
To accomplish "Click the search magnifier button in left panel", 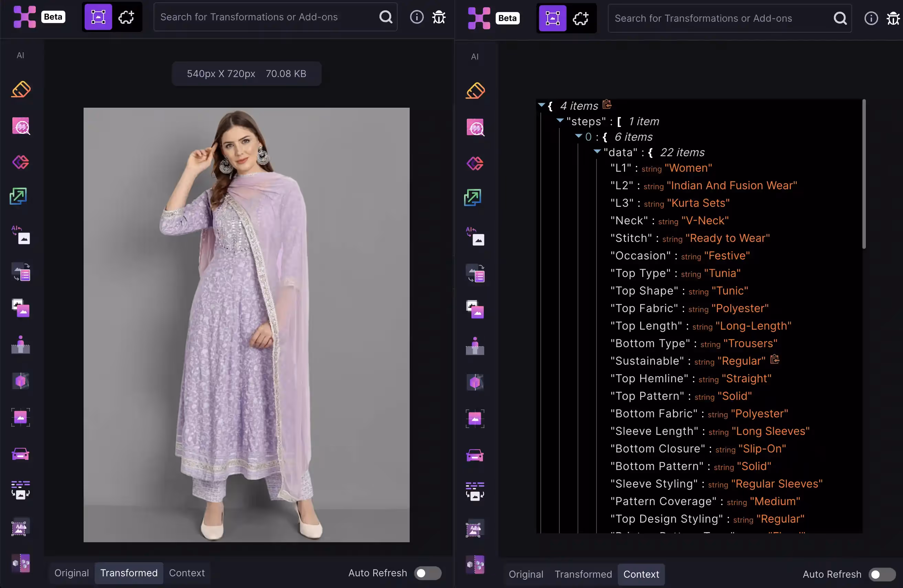I will (386, 17).
